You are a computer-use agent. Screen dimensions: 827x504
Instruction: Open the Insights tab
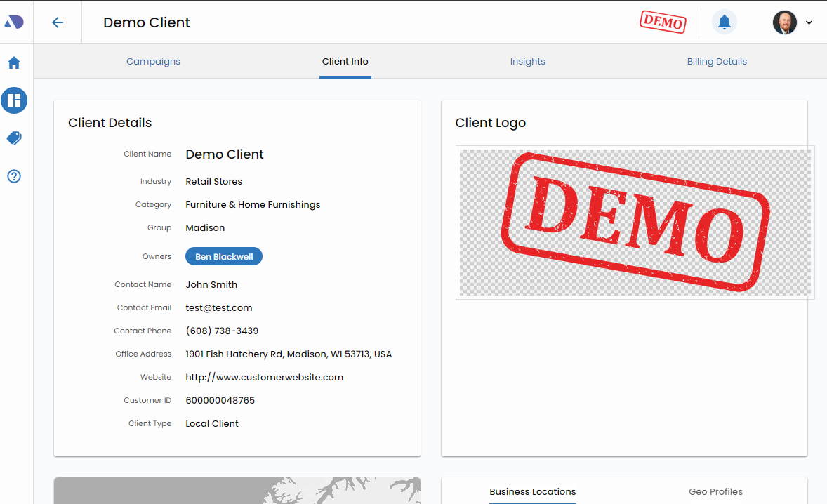(x=527, y=62)
